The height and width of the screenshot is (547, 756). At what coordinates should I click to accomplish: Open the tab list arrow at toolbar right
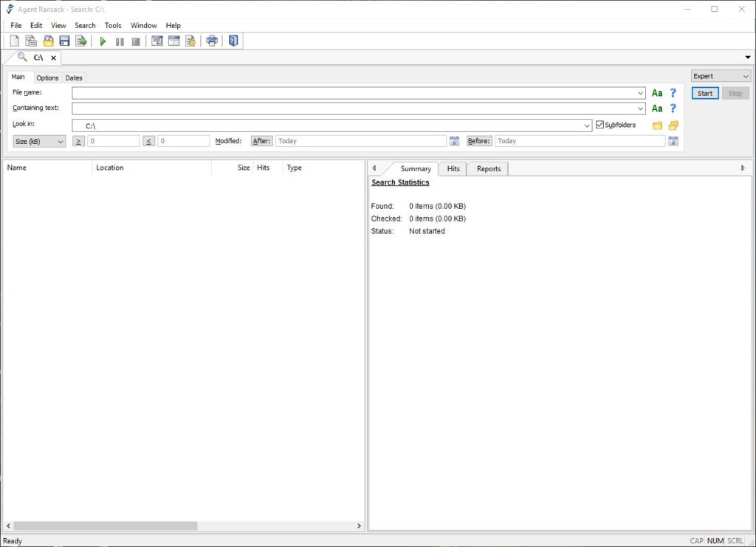tap(748, 58)
